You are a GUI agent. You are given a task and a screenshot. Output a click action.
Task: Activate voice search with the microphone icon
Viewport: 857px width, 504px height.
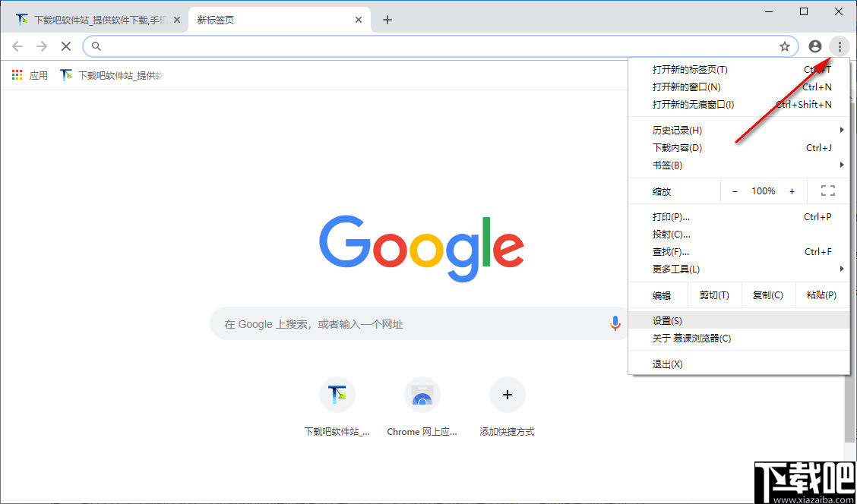tap(615, 323)
